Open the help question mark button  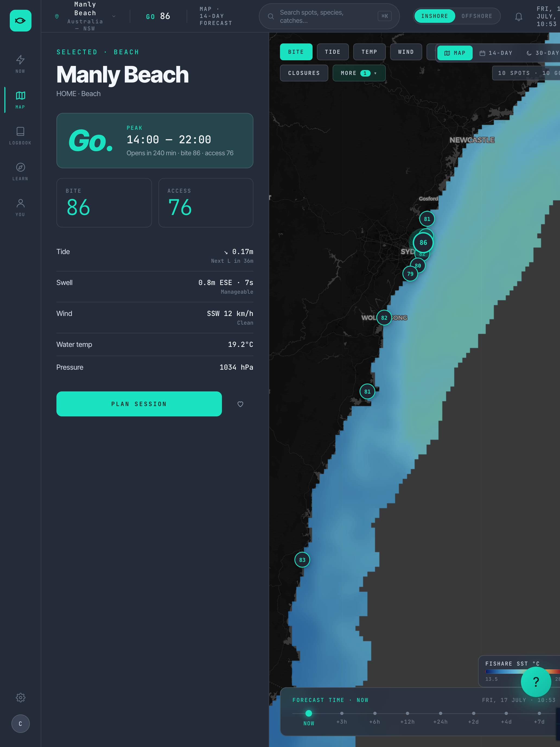pyautogui.click(x=536, y=682)
